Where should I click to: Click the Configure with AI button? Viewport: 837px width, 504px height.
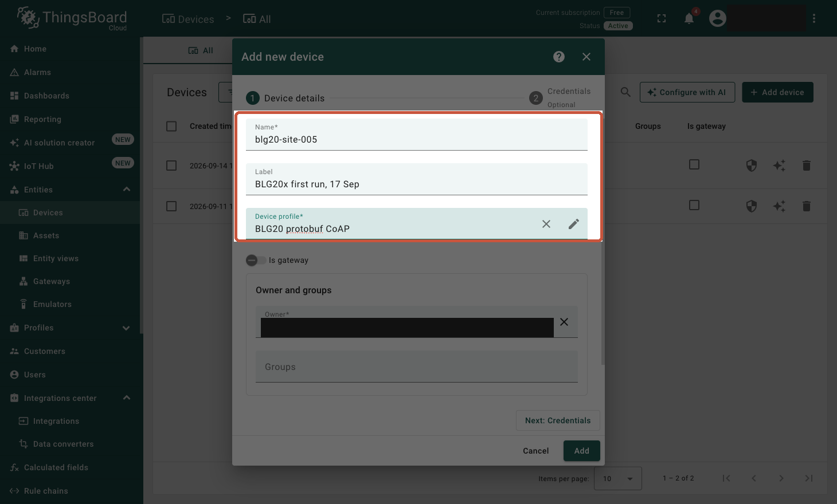coord(687,92)
